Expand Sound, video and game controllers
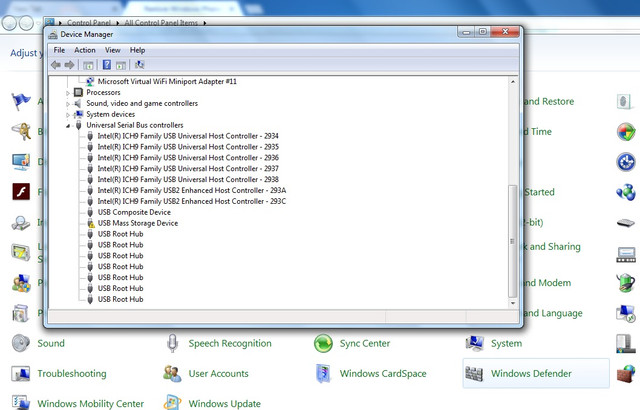This screenshot has height=410, width=640. coord(68,104)
